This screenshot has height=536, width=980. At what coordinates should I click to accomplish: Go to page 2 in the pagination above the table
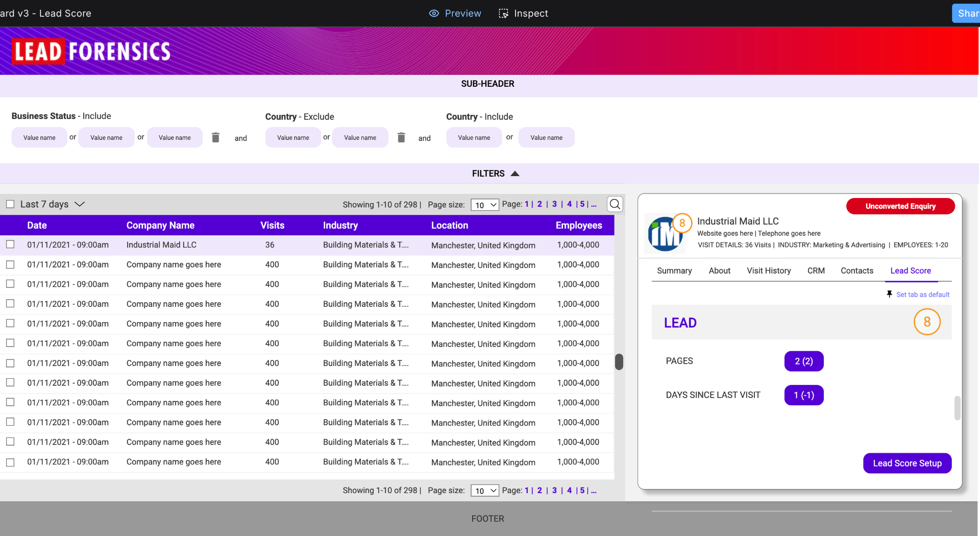coord(540,204)
